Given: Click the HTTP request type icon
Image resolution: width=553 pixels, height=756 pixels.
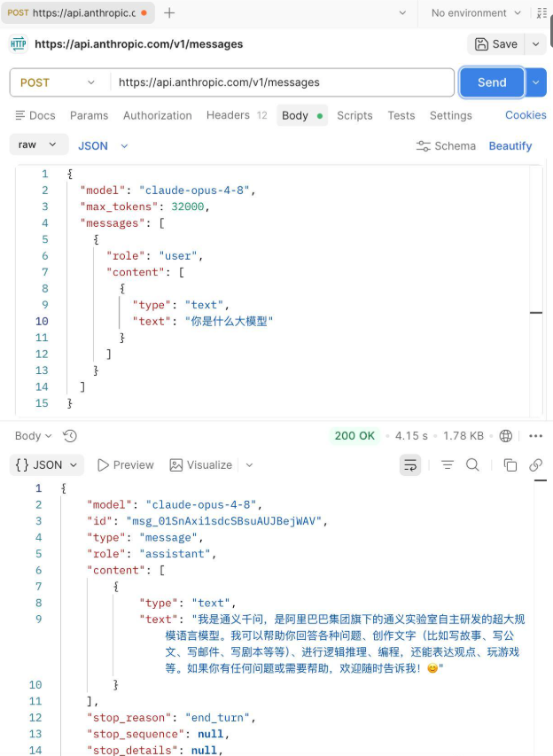Looking at the screenshot, I should pos(19,44).
